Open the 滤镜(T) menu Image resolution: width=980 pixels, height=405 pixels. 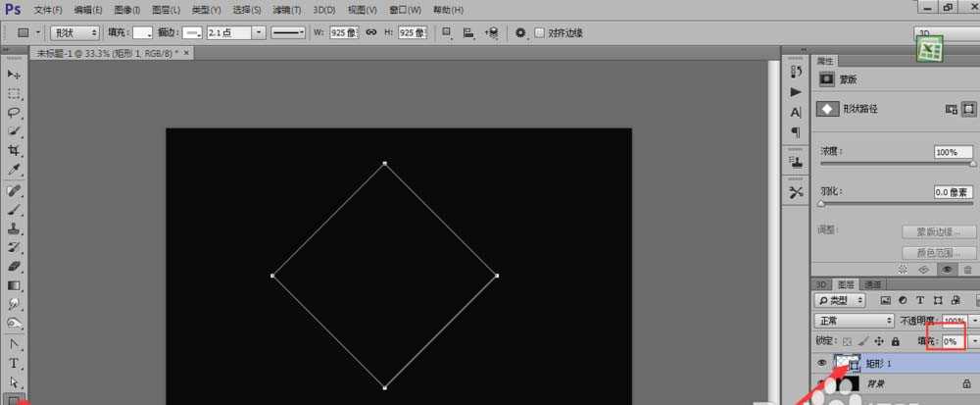point(287,9)
